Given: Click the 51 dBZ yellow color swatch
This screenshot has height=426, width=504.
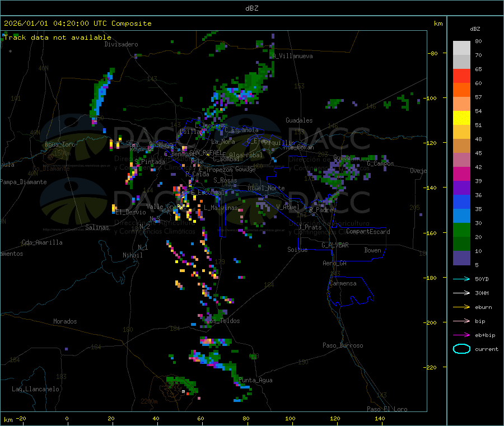Looking at the screenshot, I should click(461, 118).
